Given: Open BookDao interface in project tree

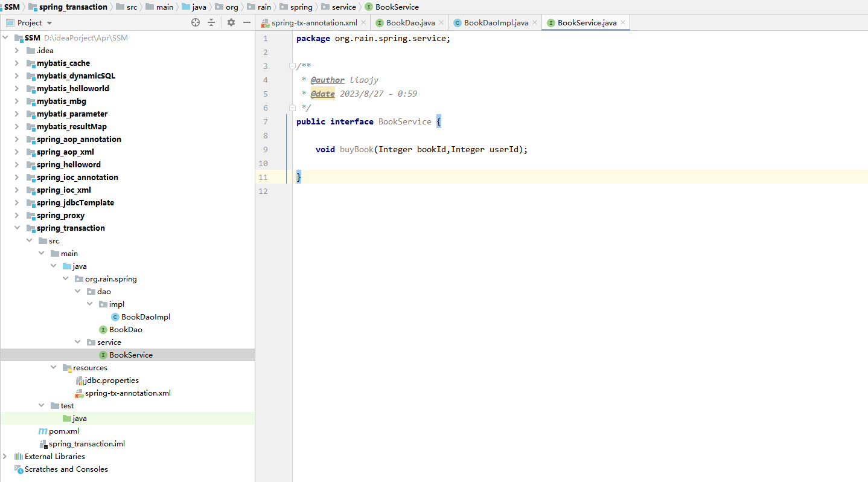Looking at the screenshot, I should [126, 330].
